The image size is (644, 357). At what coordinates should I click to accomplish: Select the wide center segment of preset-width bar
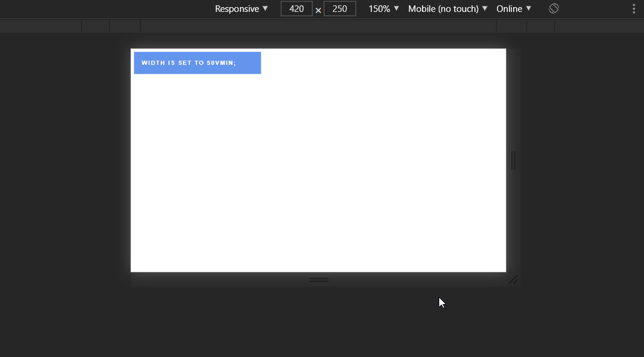(318, 26)
